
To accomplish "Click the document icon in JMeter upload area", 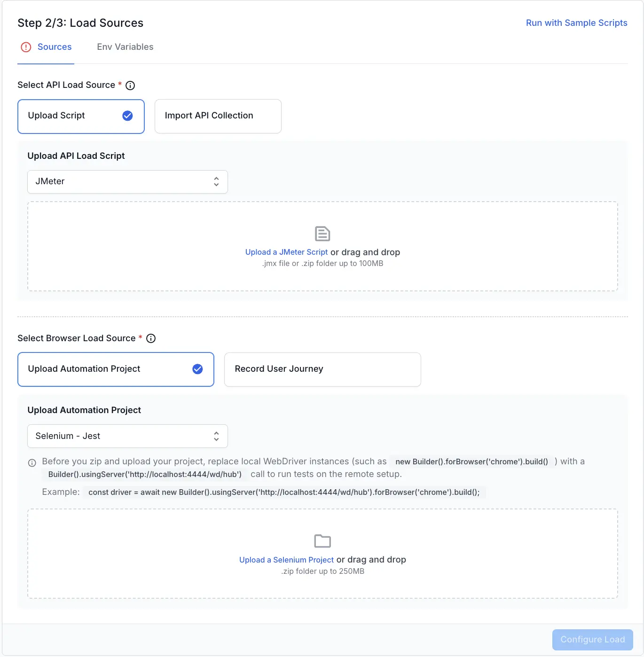I will 322,234.
